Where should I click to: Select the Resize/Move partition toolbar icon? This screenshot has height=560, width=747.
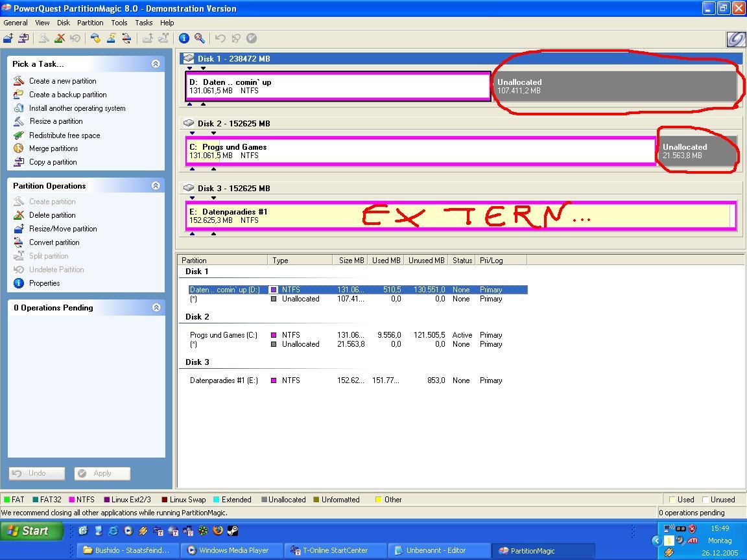click(8, 38)
